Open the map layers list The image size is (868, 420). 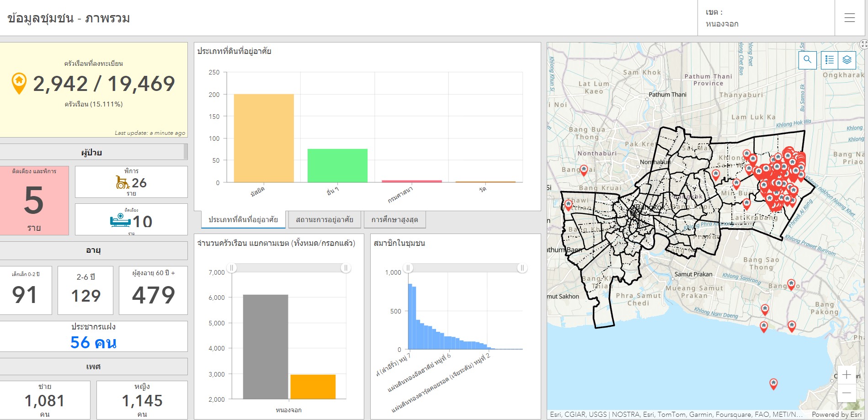pyautogui.click(x=847, y=60)
